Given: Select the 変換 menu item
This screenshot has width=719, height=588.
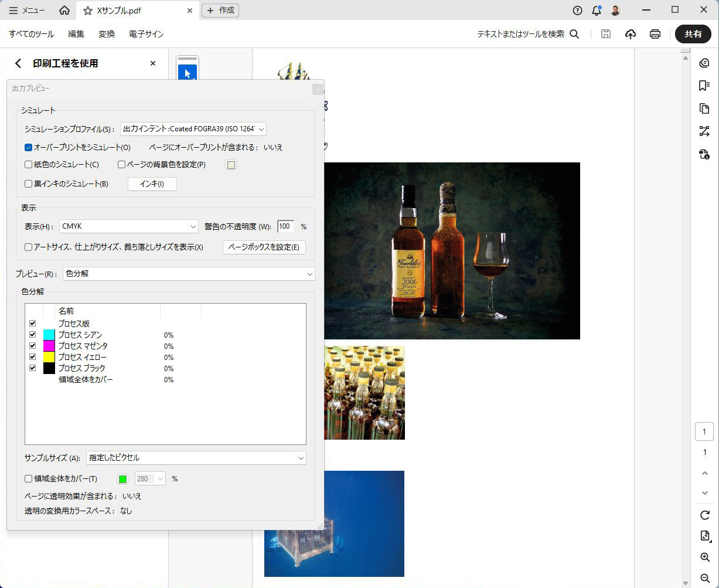Looking at the screenshot, I should [107, 34].
